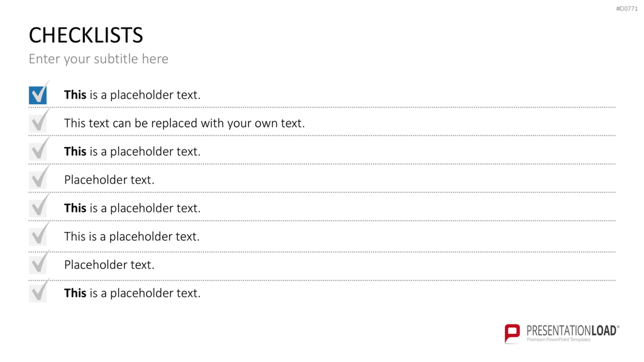This screenshot has width=644, height=362.
Task: Click the #D0771 slide code label
Action: click(627, 9)
